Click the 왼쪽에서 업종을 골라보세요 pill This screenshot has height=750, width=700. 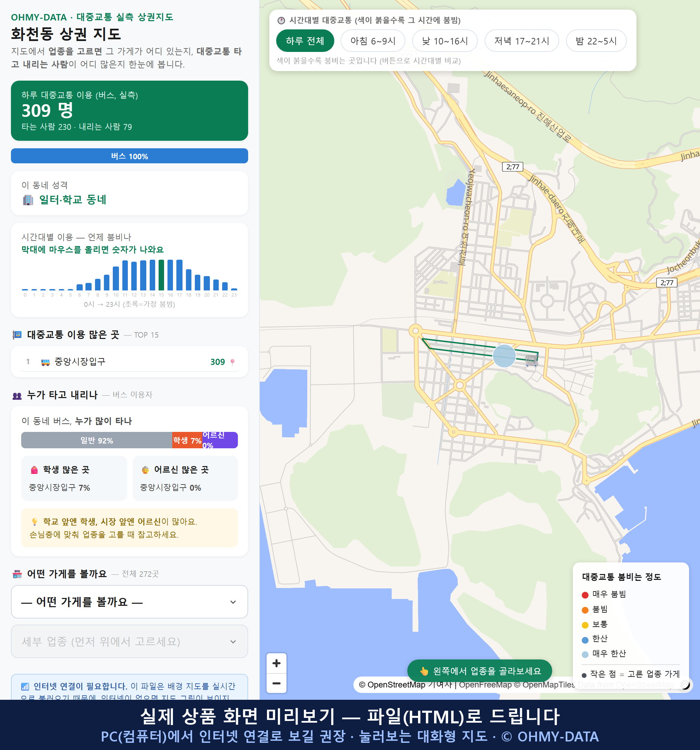coord(480,671)
